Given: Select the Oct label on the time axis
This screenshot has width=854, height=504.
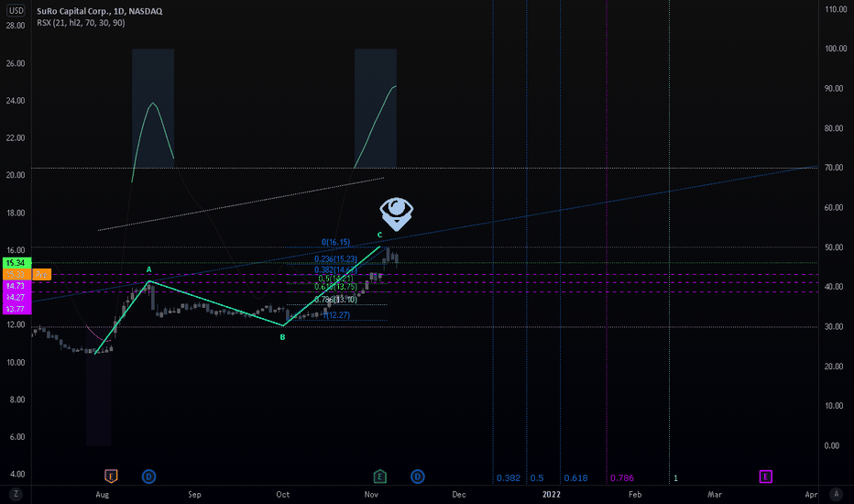Looking at the screenshot, I should click(282, 494).
